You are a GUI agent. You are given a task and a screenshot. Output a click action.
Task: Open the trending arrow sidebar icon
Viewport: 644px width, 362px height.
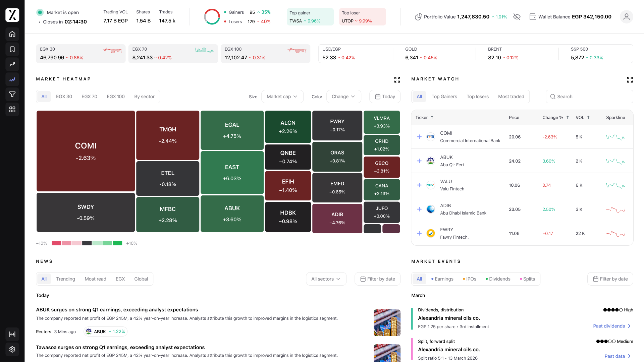pyautogui.click(x=12, y=64)
